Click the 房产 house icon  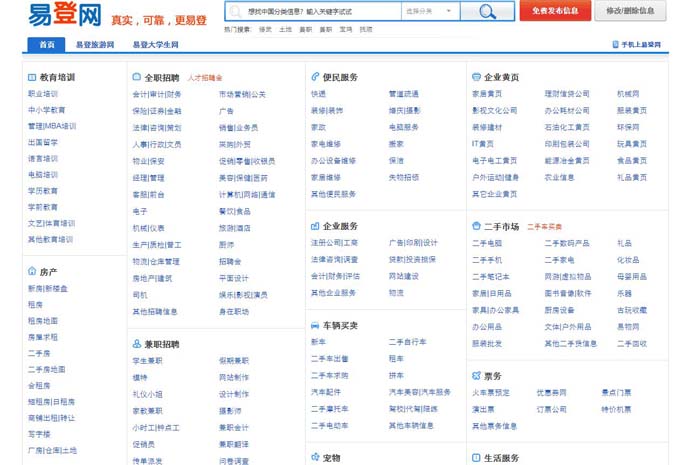[32, 271]
